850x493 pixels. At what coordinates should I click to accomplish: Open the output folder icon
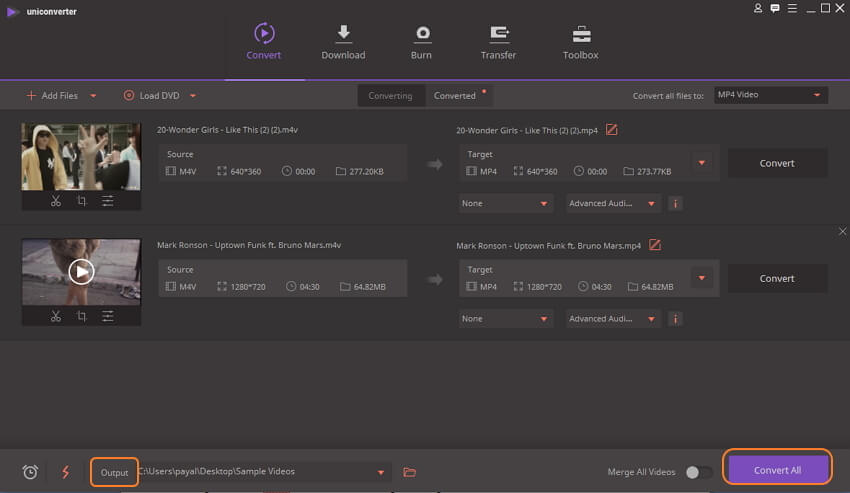tap(409, 472)
